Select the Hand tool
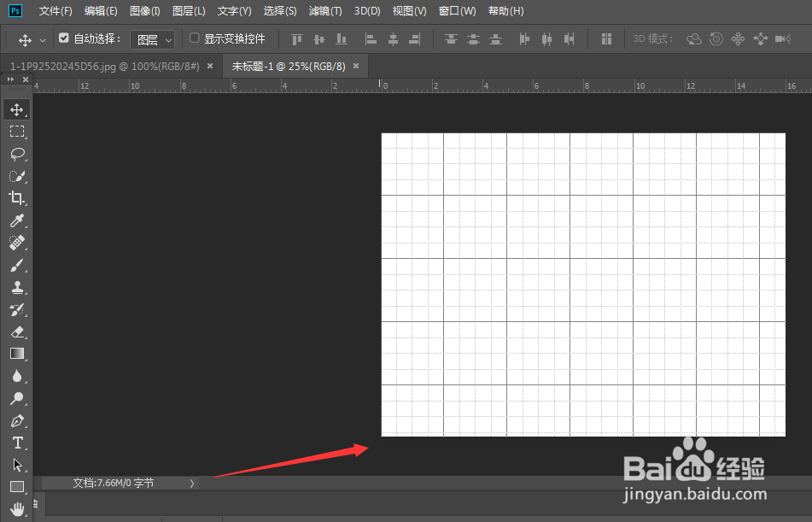The width and height of the screenshot is (812, 522). (16, 509)
